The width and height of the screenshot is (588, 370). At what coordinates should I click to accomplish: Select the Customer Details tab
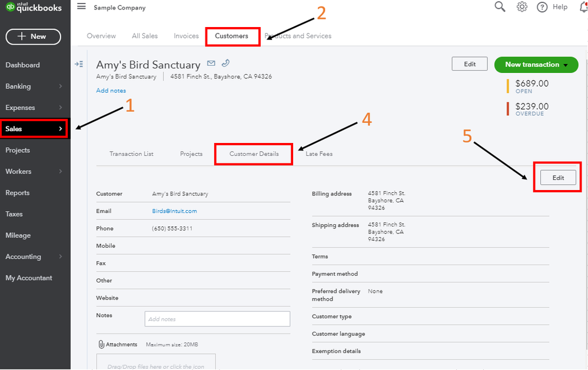[254, 154]
